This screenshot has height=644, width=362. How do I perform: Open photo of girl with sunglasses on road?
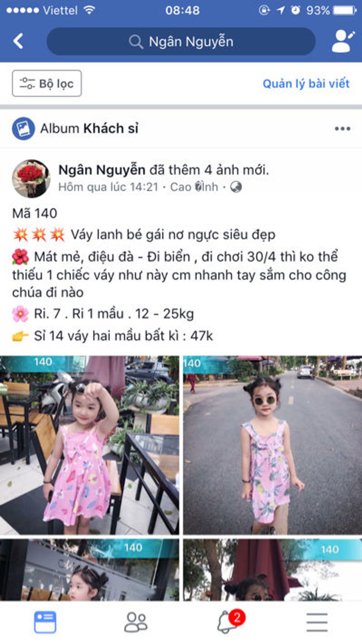[273, 445]
